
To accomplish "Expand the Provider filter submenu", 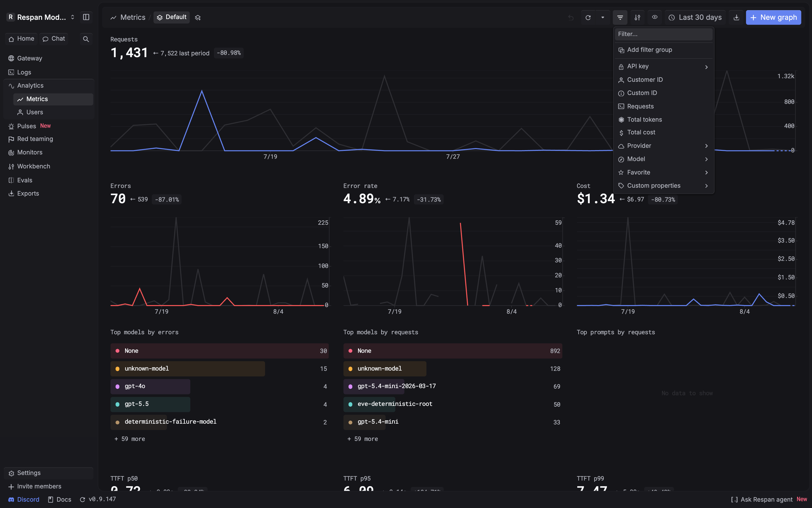I will [x=663, y=146].
